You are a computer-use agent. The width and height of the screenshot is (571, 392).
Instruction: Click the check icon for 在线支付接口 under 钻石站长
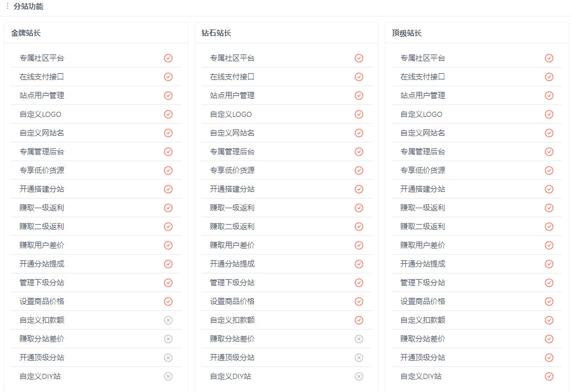click(x=359, y=77)
